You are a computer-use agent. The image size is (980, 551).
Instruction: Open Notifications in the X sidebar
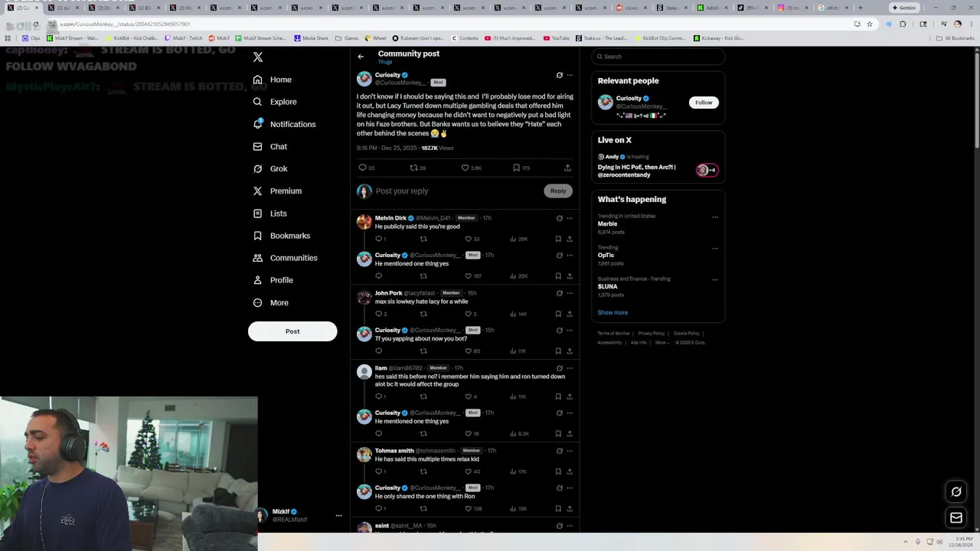pyautogui.click(x=284, y=124)
